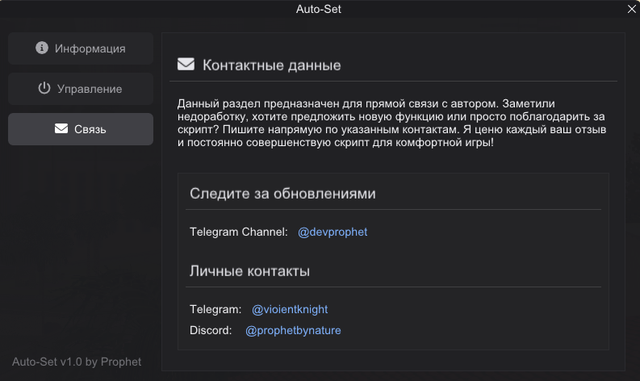Click the personal Telegram: label

pos(216,310)
